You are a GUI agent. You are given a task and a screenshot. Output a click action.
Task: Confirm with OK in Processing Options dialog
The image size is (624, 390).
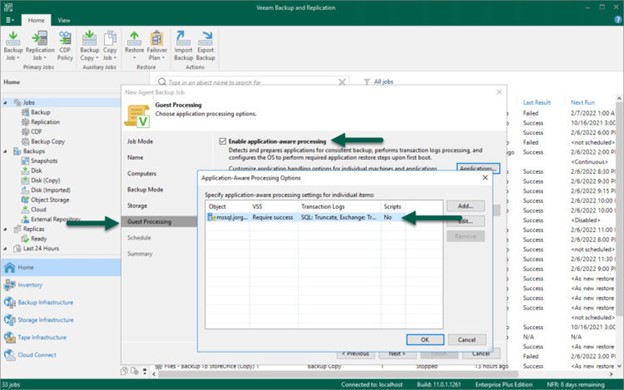click(425, 340)
